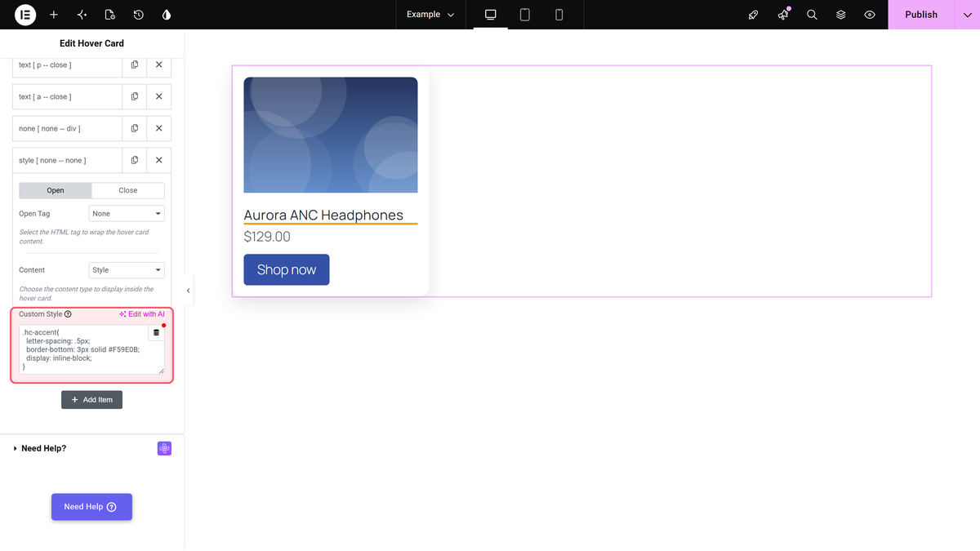Remove the 'none [ none -- div ]' item
980x551 pixels.
pos(159,128)
